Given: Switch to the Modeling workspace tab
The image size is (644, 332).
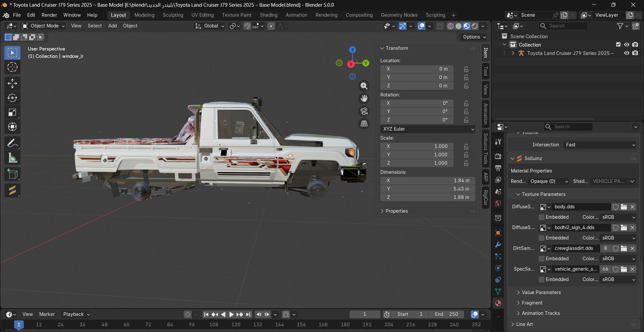Looking at the screenshot, I should point(144,15).
